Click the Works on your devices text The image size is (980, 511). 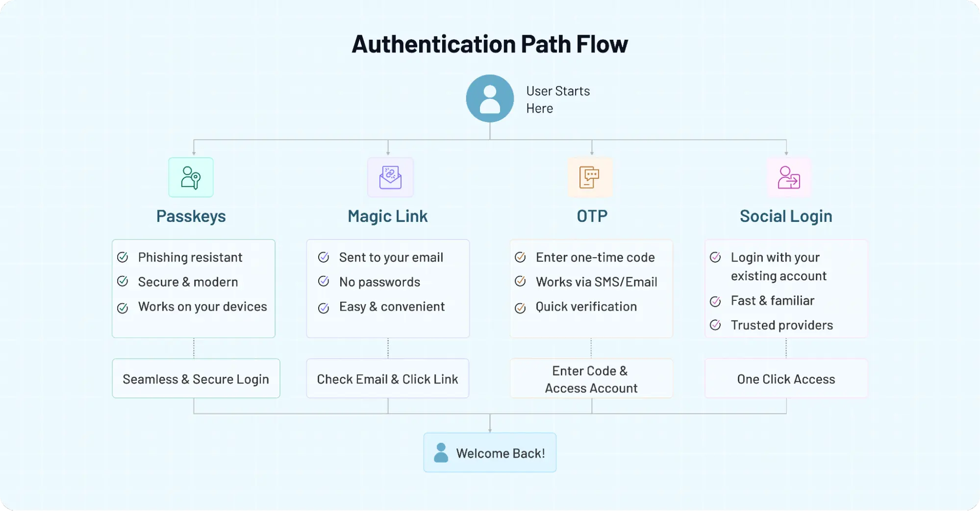pyautogui.click(x=202, y=307)
